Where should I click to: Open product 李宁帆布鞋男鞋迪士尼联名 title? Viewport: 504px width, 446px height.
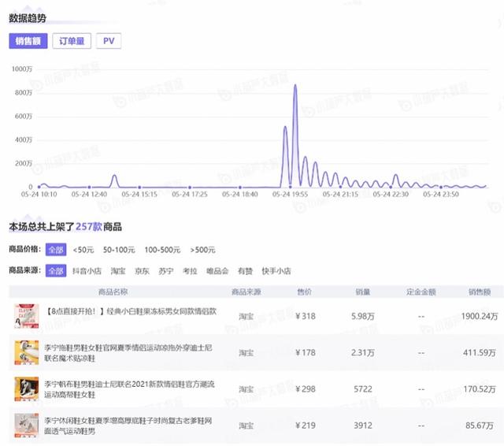(129, 389)
